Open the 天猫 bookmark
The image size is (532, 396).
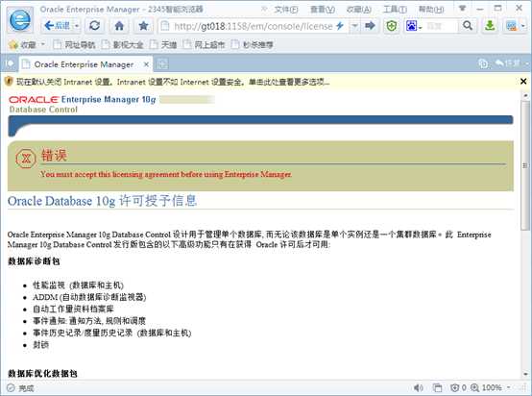pyautogui.click(x=163, y=44)
